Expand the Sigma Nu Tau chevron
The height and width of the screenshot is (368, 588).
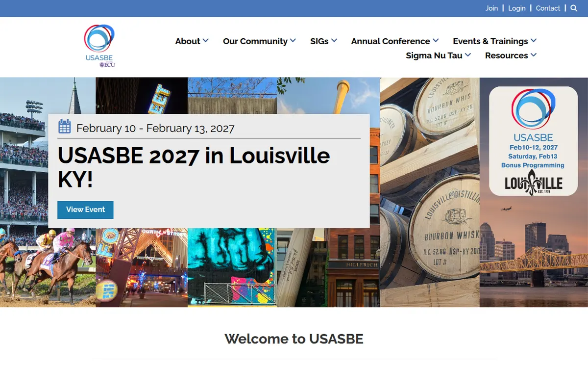tap(468, 55)
